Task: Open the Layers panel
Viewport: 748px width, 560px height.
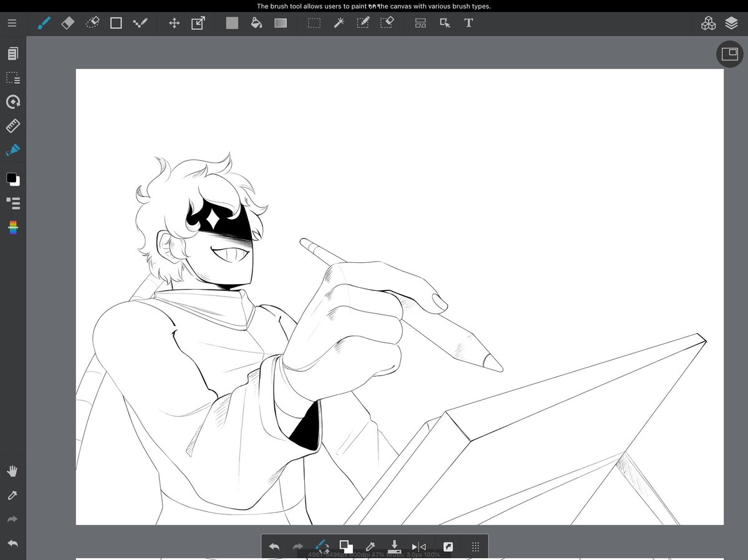Action: tap(732, 23)
